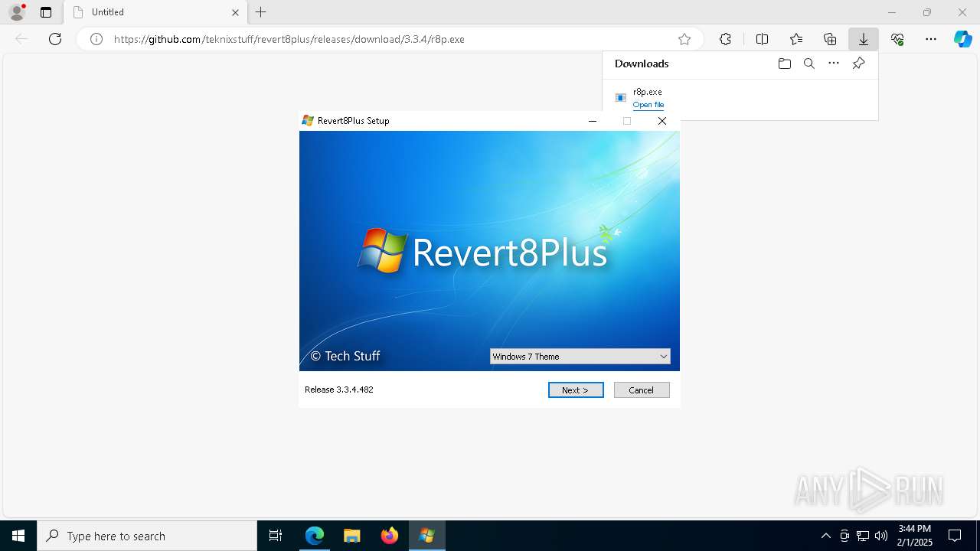Launch Firefox from the taskbar
This screenshot has width=980, height=551.
(389, 536)
